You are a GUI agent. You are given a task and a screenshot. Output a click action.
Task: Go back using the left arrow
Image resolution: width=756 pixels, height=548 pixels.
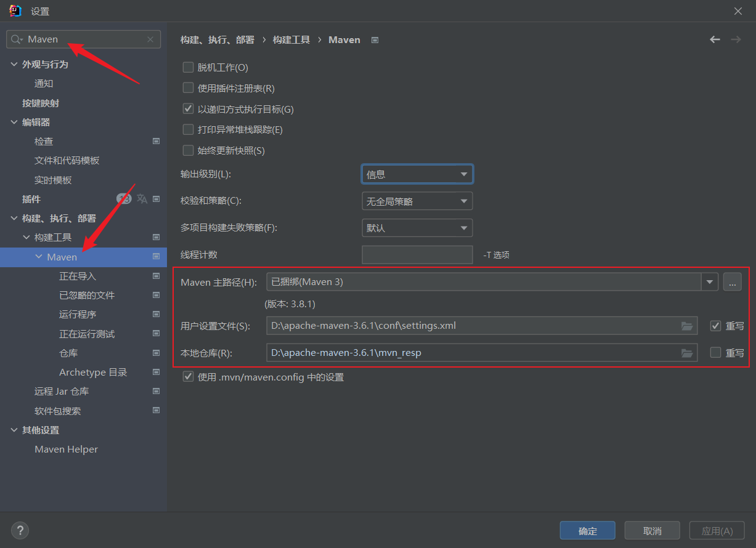pos(715,39)
